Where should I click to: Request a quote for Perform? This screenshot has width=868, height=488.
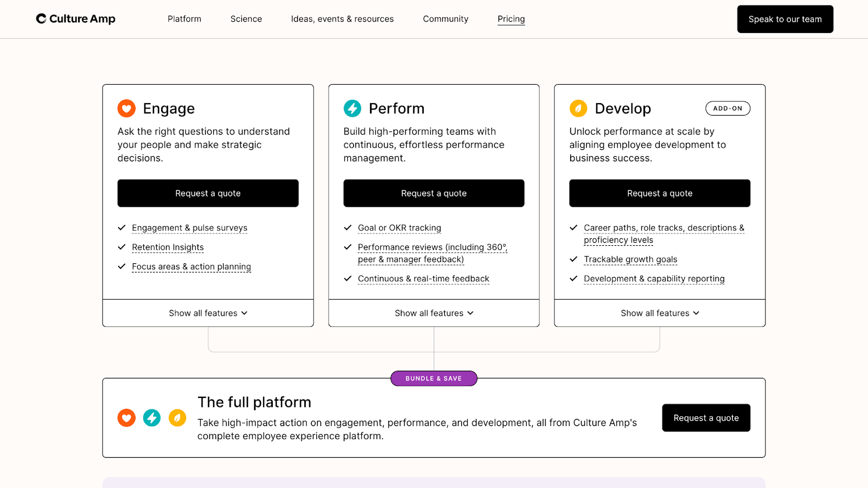pyautogui.click(x=434, y=193)
